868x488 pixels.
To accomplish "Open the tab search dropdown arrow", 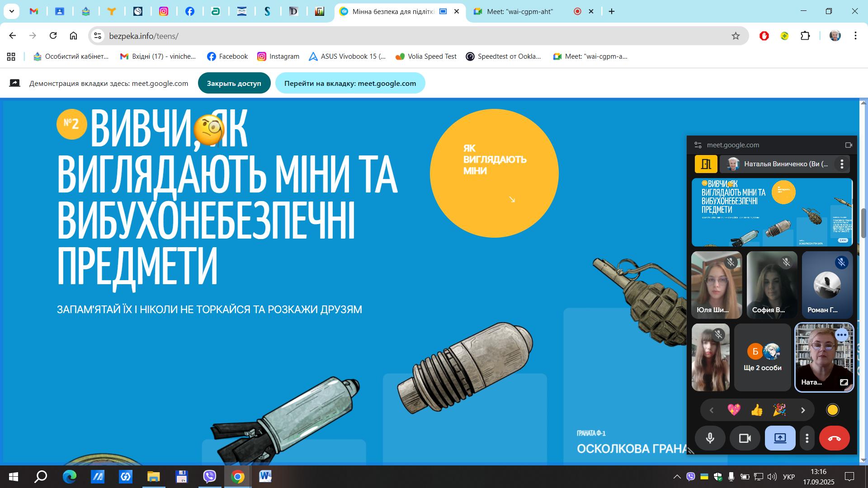I will point(11,11).
